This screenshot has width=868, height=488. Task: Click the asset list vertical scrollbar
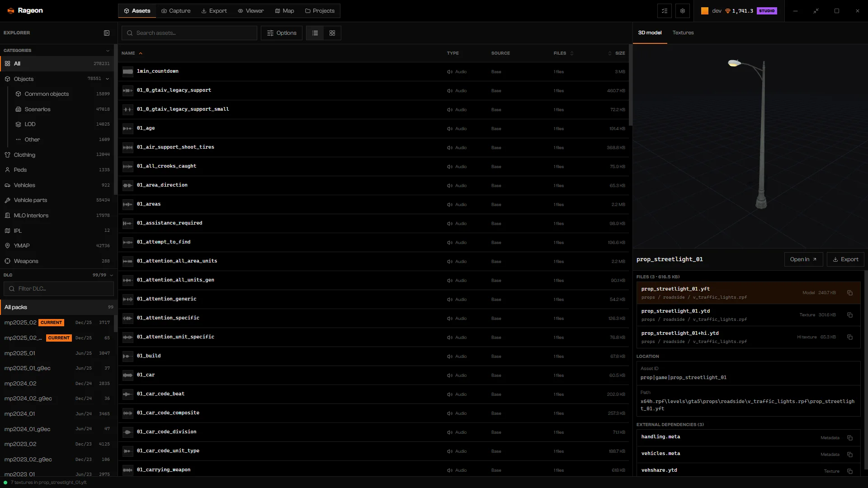(x=630, y=85)
